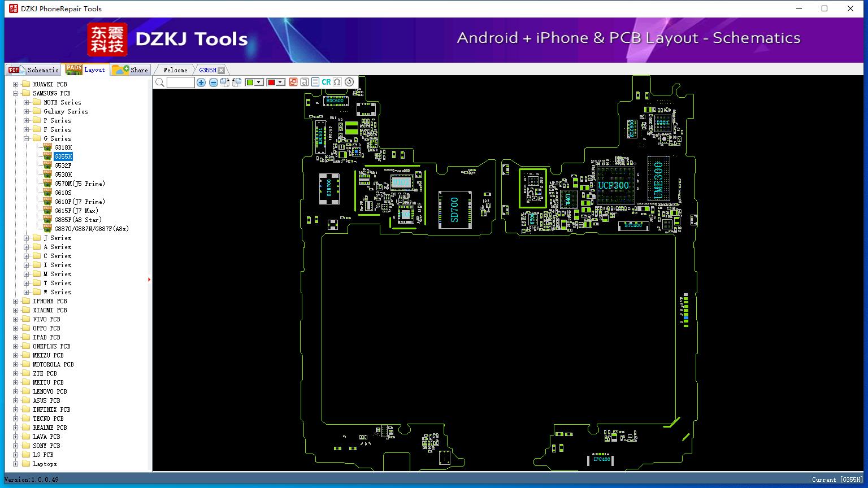Screen dimensions: 868x488
Task: Click the Laptops folder icon
Action: tap(26, 464)
